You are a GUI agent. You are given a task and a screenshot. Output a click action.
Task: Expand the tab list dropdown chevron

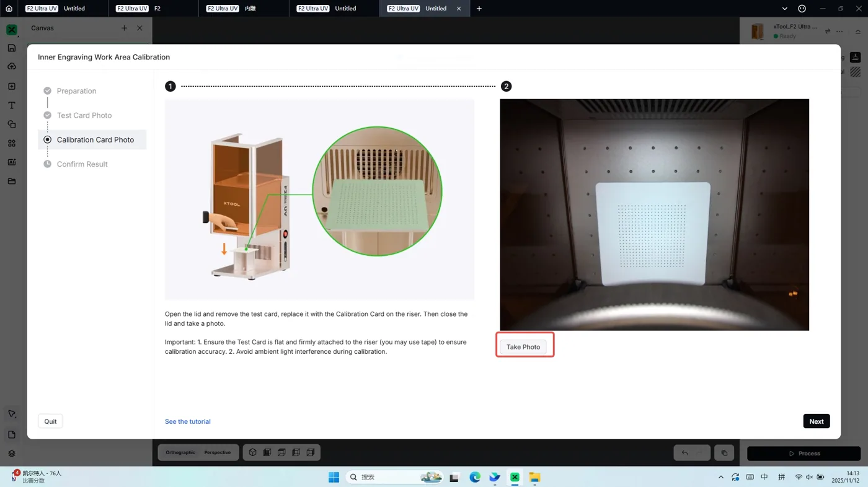(x=784, y=9)
